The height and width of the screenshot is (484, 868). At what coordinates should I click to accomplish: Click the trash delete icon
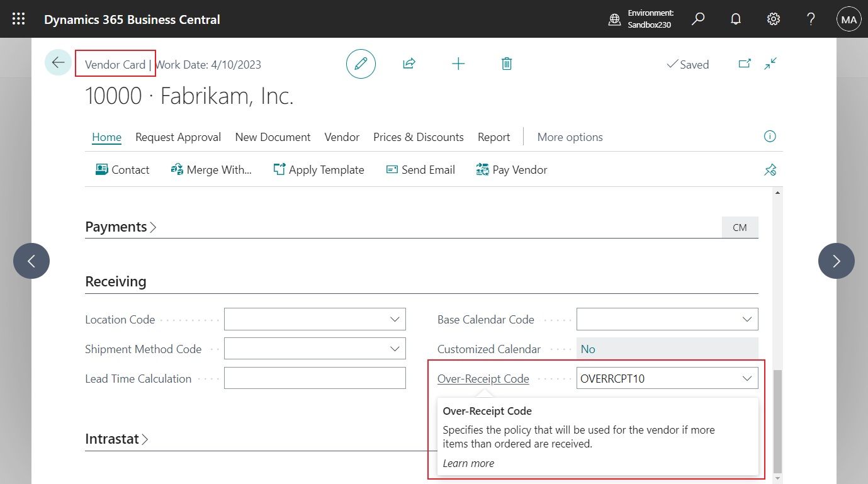click(x=507, y=64)
